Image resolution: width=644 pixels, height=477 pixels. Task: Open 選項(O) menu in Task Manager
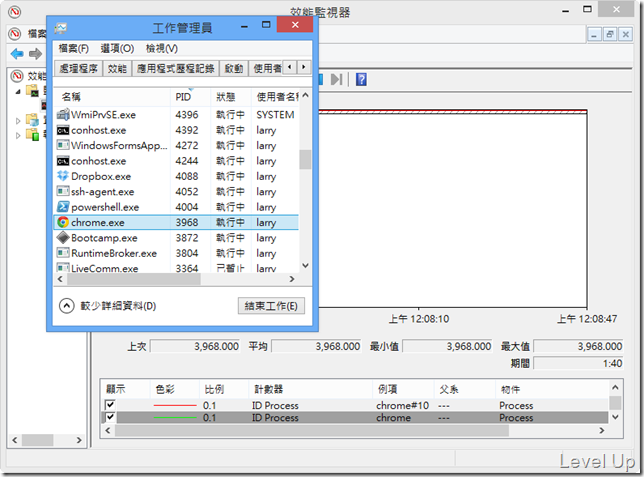pos(117,48)
